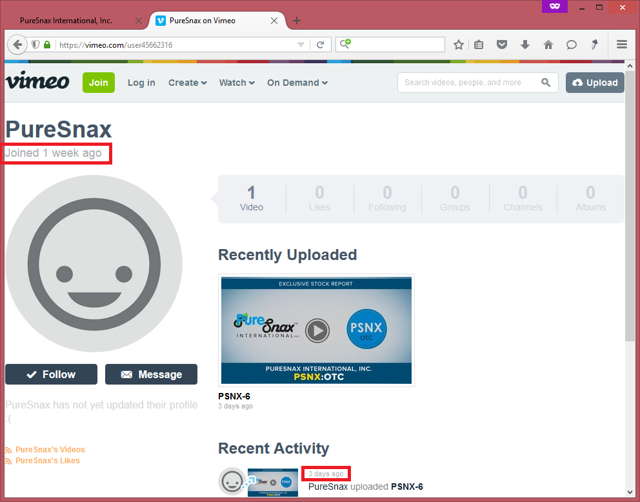
Task: Expand the On Demand menu
Action: click(x=297, y=83)
